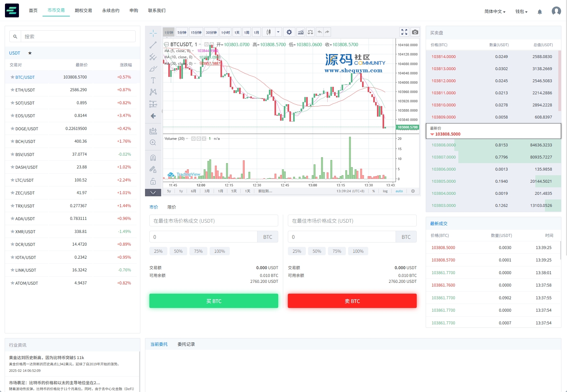
Task: Click the 搜索 trading pair search field
Action: point(78,37)
